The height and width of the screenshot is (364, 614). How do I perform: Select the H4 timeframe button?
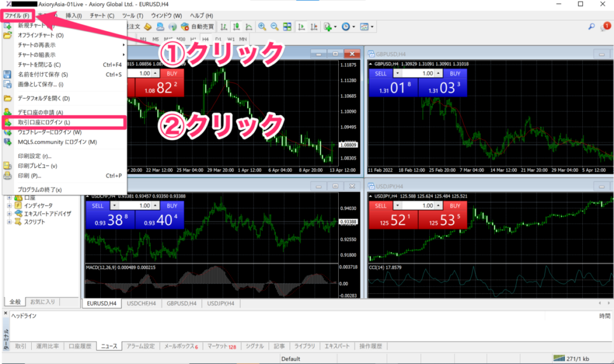click(205, 39)
